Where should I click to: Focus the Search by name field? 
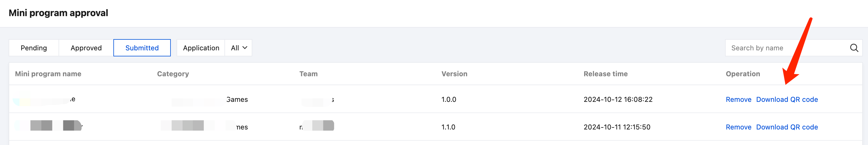coord(785,48)
